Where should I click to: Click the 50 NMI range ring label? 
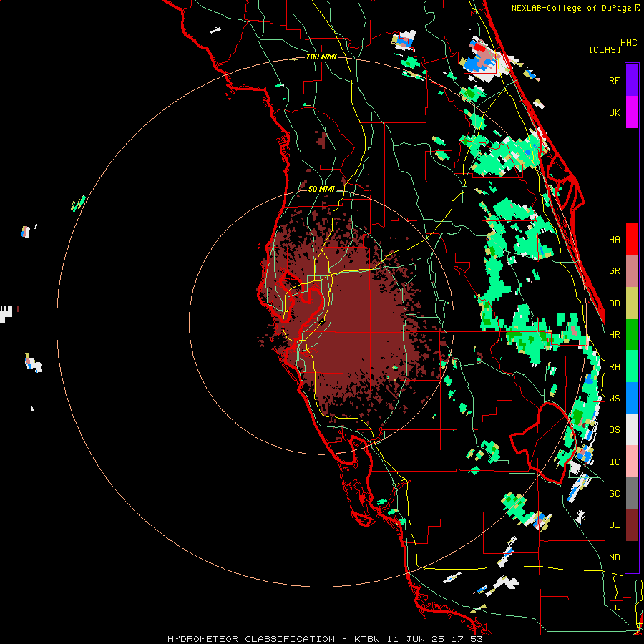point(321,189)
